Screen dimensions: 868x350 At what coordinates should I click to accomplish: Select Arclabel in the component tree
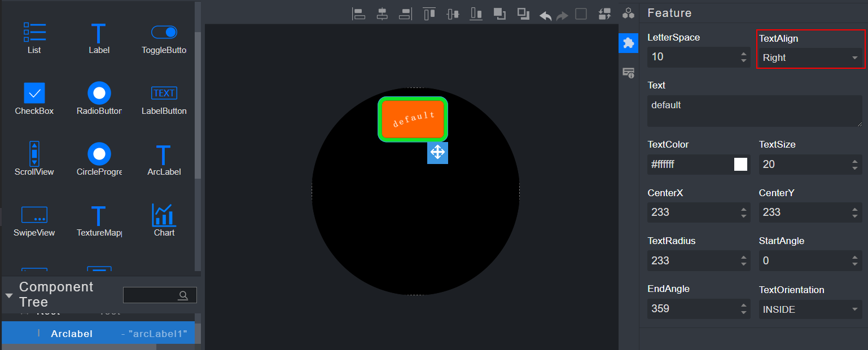72,333
